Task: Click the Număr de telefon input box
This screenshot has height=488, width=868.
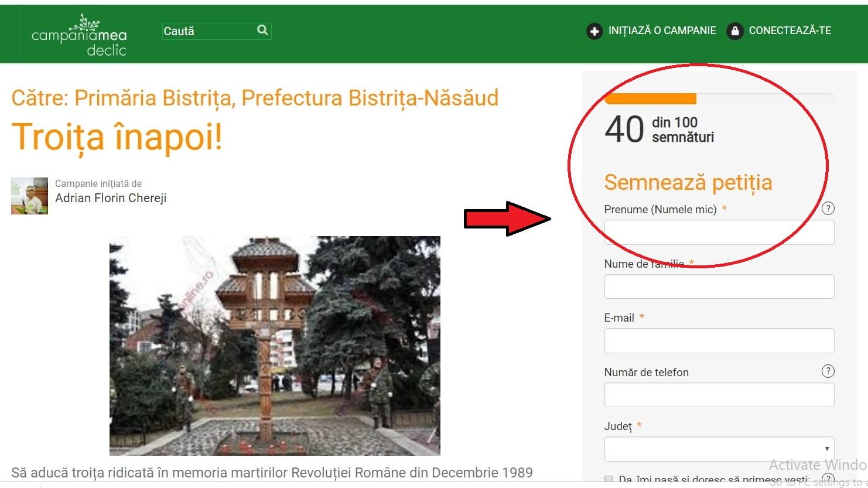Action: 719,395
